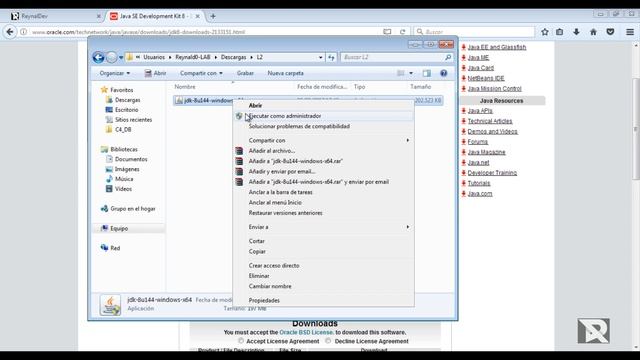Open Documentos library in sidebar
Screen dimensions: 640x360
(x=131, y=159)
